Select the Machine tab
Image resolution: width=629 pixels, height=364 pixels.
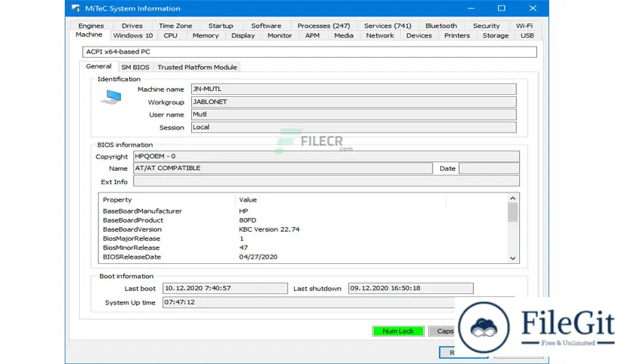pos(89,35)
